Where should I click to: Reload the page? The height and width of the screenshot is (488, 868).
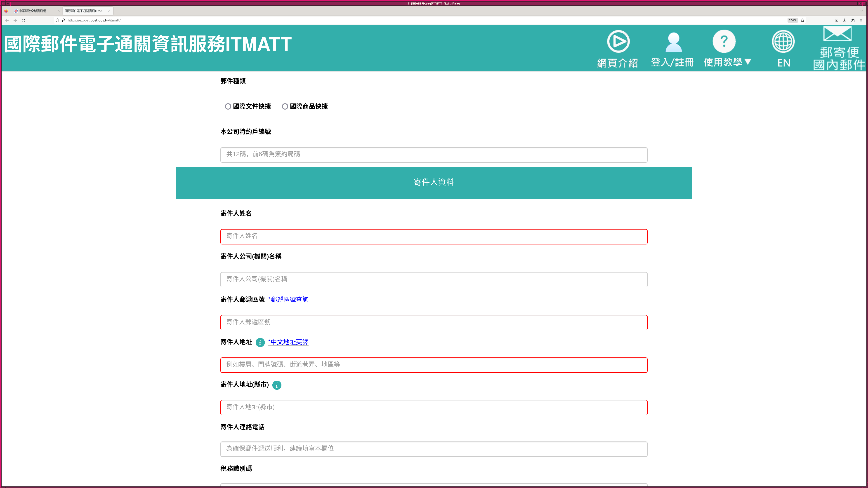pos(23,20)
